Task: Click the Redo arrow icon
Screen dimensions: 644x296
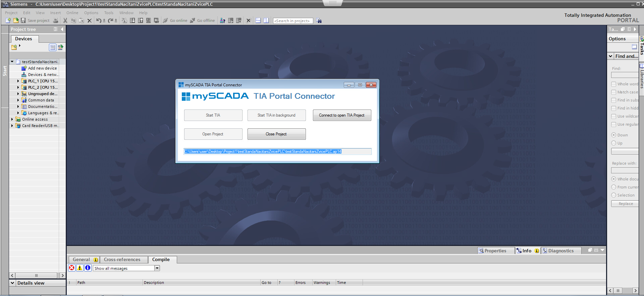Action: (110, 20)
